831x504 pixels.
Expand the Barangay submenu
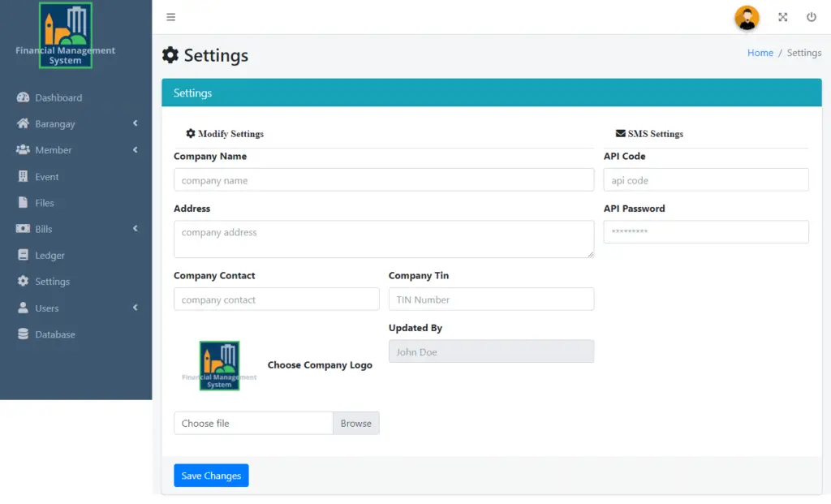tap(134, 123)
